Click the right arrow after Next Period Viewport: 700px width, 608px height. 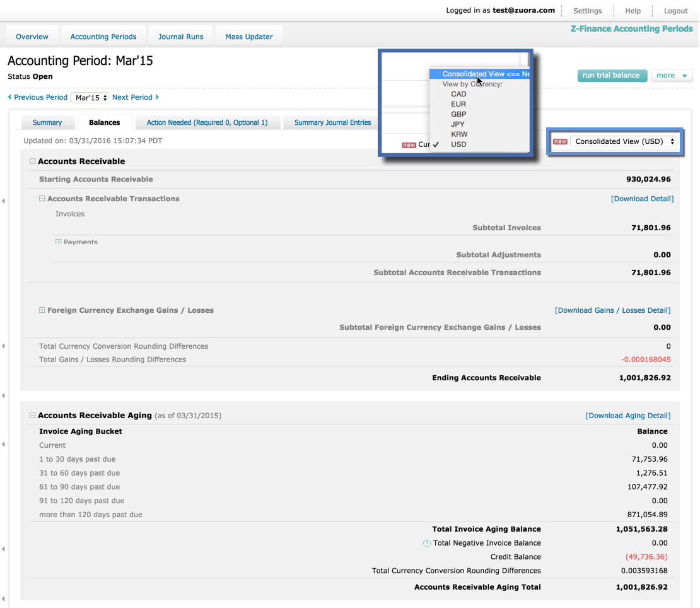click(x=157, y=97)
